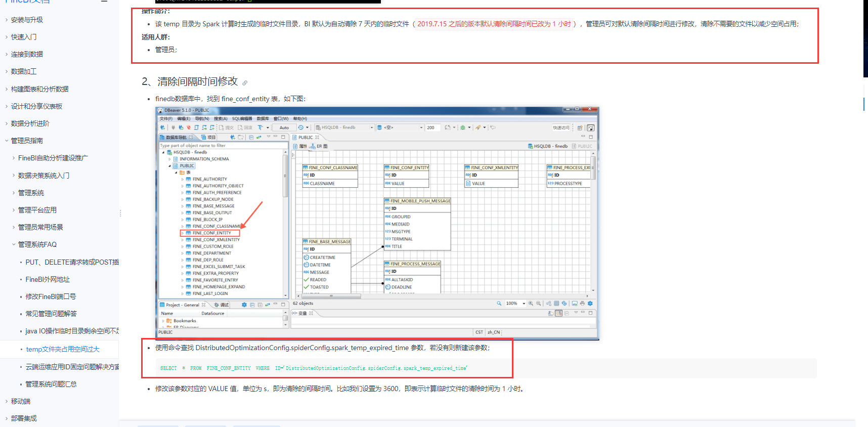Open 数据分析进阶 in sidebar
868x427 pixels.
point(30,123)
